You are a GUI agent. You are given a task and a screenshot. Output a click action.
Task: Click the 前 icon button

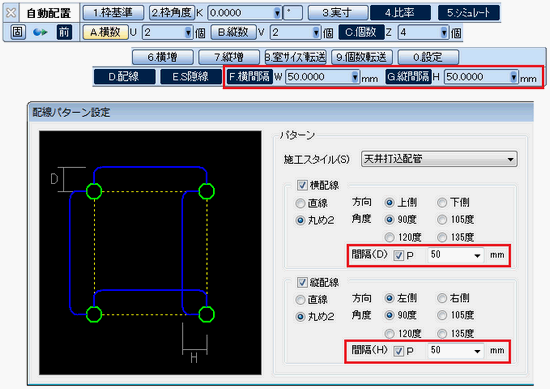(x=63, y=32)
